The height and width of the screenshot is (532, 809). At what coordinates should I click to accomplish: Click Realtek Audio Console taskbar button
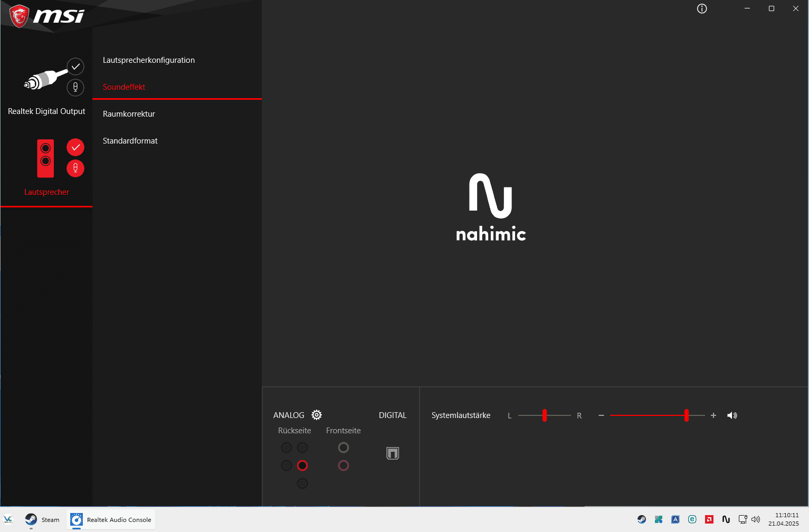click(x=111, y=520)
